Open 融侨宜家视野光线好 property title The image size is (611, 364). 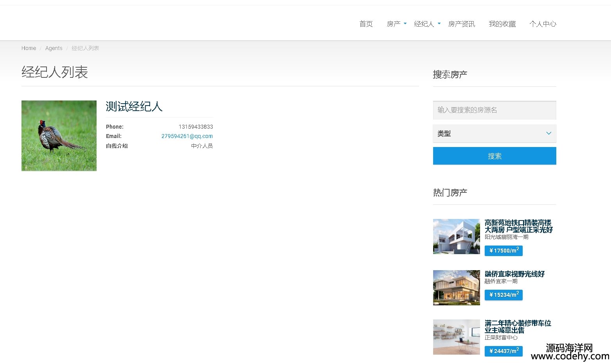pyautogui.click(x=514, y=274)
